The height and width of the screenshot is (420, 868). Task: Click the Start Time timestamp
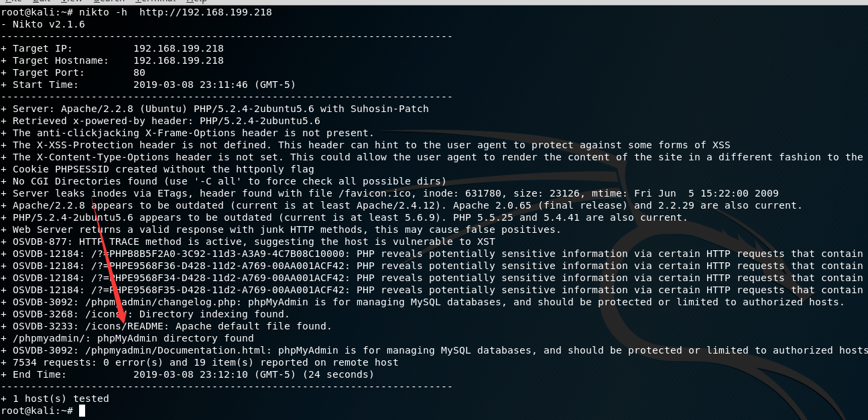(214, 85)
